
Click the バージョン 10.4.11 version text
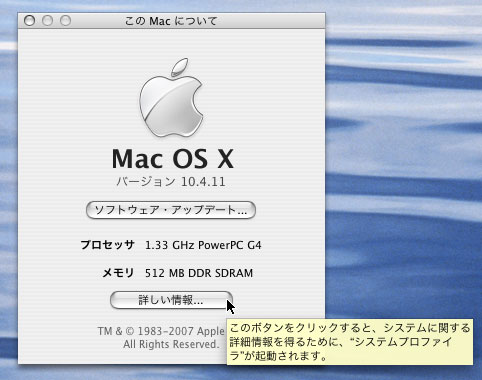[171, 182]
